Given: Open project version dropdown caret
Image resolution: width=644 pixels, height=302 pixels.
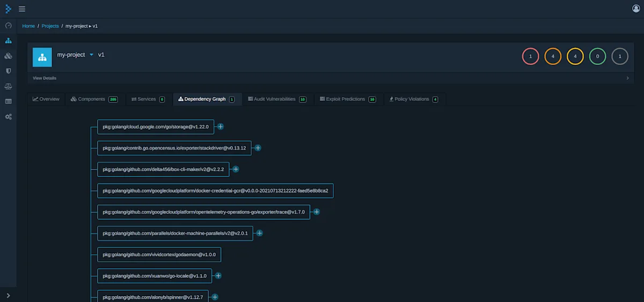Looking at the screenshot, I should click(91, 55).
